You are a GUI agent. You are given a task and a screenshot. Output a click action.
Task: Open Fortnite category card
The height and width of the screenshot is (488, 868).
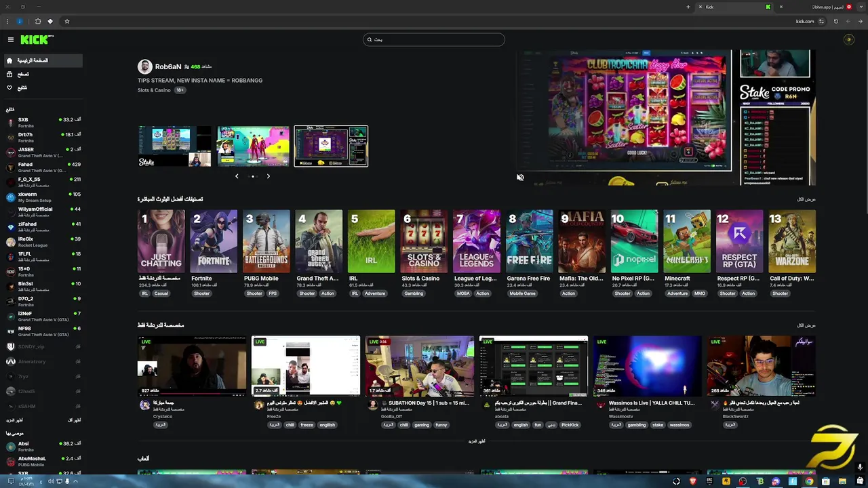coord(214,241)
